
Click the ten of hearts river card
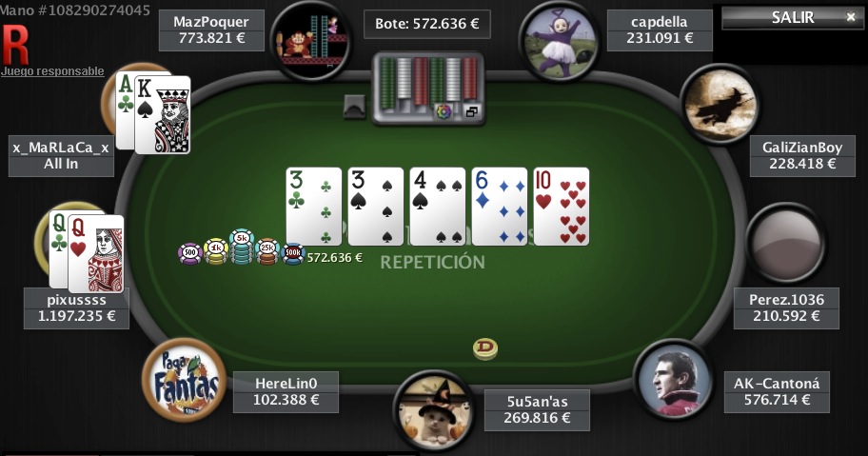[x=561, y=207]
